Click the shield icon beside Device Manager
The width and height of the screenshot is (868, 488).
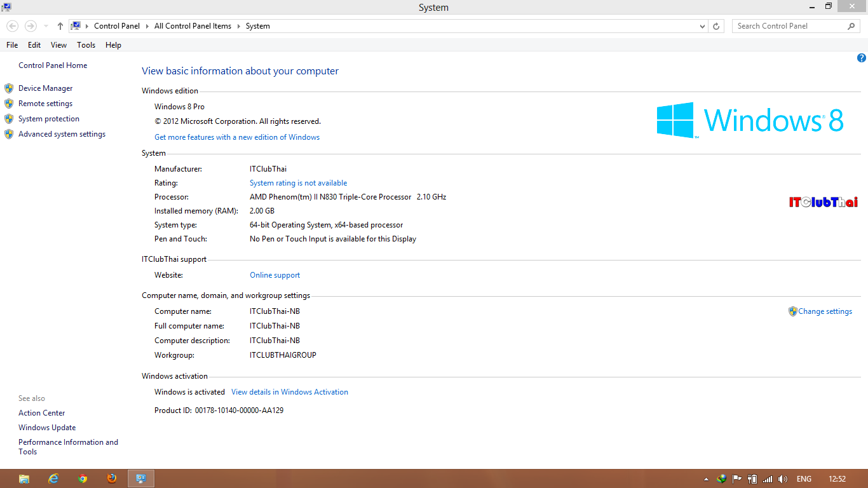[9, 88]
